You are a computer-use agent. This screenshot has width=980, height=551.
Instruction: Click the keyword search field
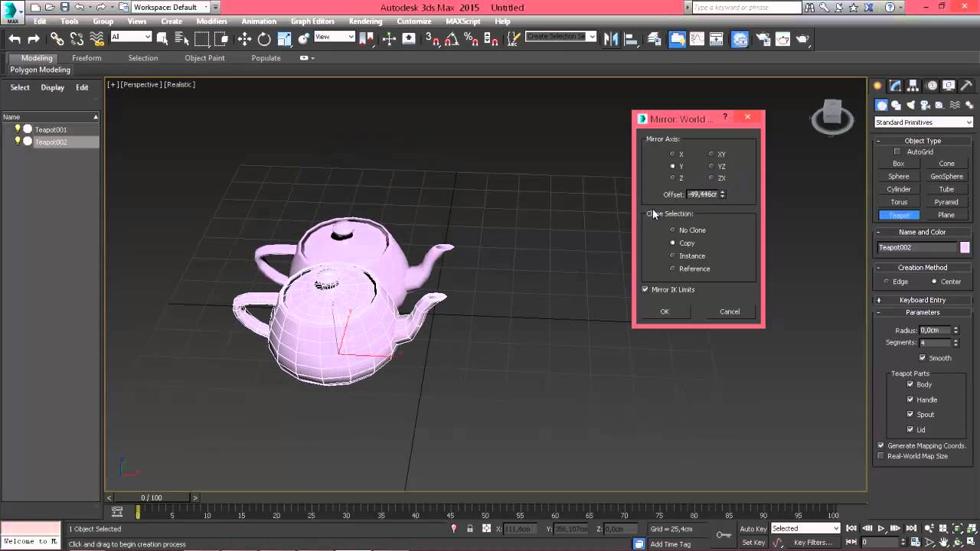[746, 8]
